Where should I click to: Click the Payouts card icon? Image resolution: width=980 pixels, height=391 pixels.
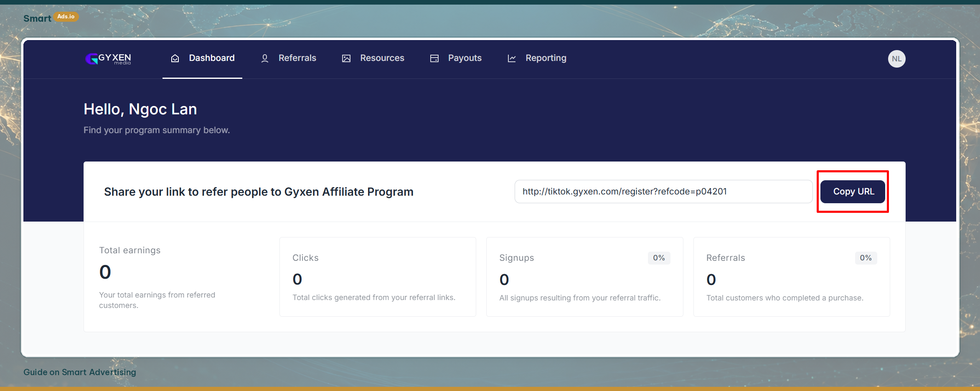click(434, 58)
